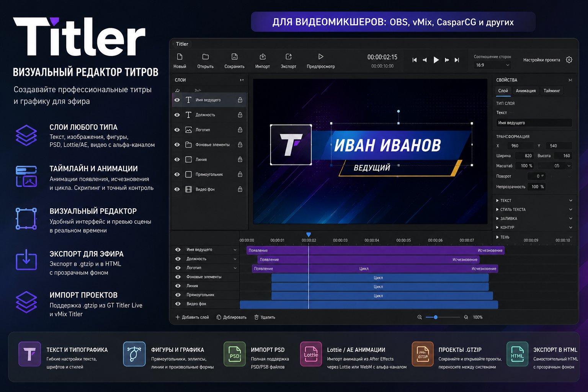Viewport: 588px width, 392px height.
Task: Open the aspect ratio 16:9 dropdown
Action: pyautogui.click(x=492, y=65)
